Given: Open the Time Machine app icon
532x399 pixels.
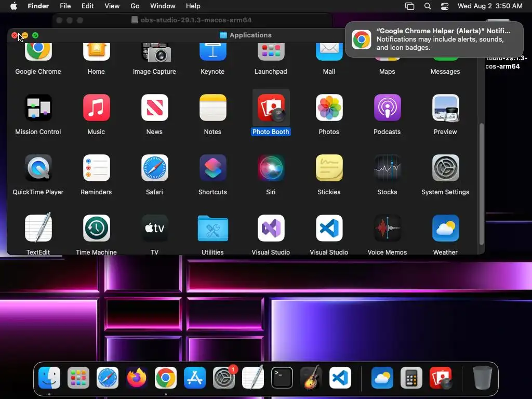Looking at the screenshot, I should click(x=96, y=228).
